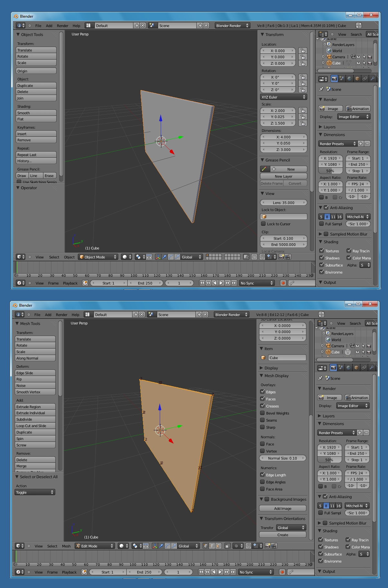Click the pin icon beside Scene in the top window's properties
Image resolution: width=388 pixels, height=588 pixels.
pos(321,89)
